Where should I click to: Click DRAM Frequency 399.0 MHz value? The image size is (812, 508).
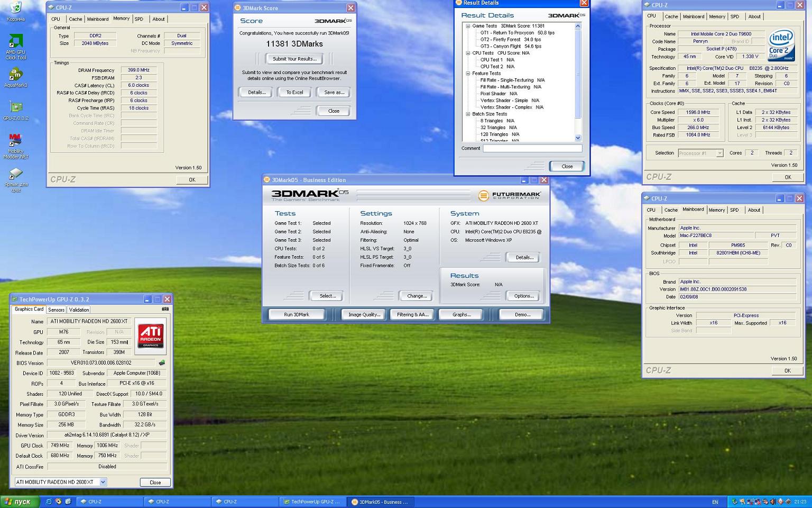tap(139, 70)
